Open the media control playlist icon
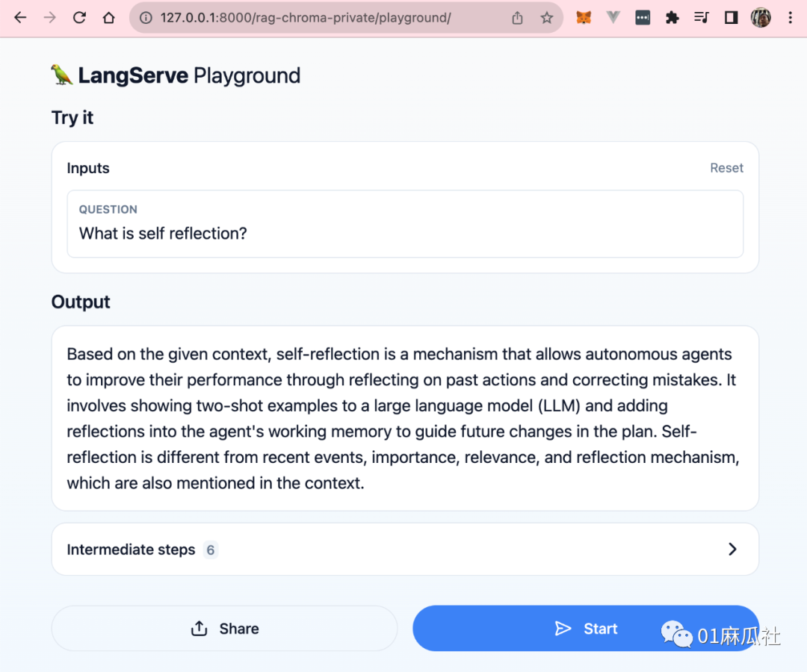The image size is (807, 672). pyautogui.click(x=701, y=18)
